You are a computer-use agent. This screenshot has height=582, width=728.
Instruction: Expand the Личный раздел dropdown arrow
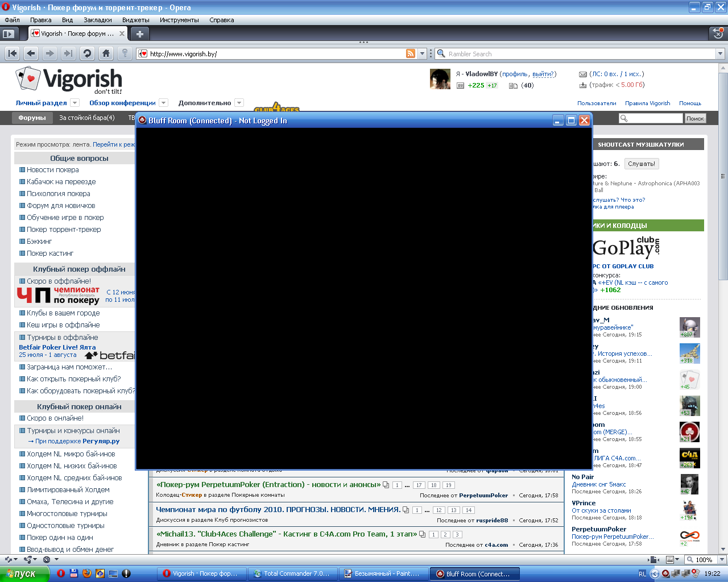(x=75, y=103)
